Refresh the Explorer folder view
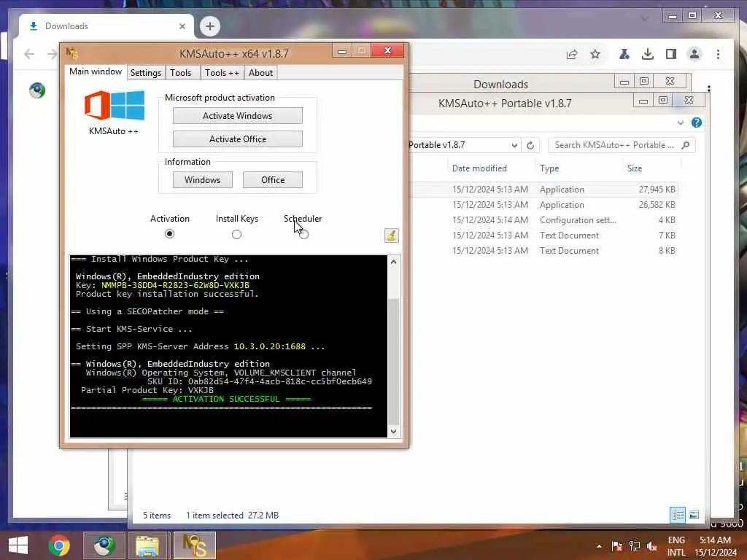747x560 pixels. coord(530,145)
